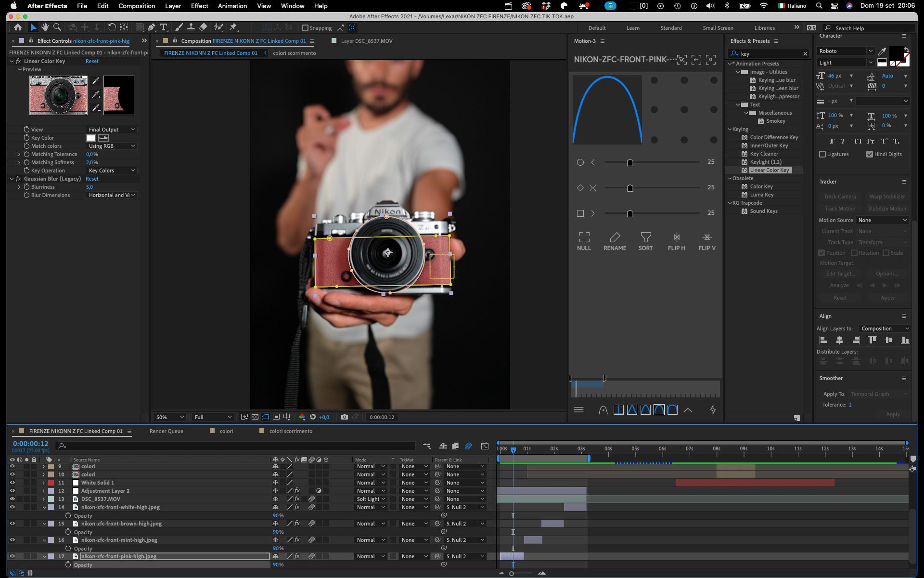Open the View Final Output dropdown
Screen dimensions: 924x578
[x=112, y=130]
